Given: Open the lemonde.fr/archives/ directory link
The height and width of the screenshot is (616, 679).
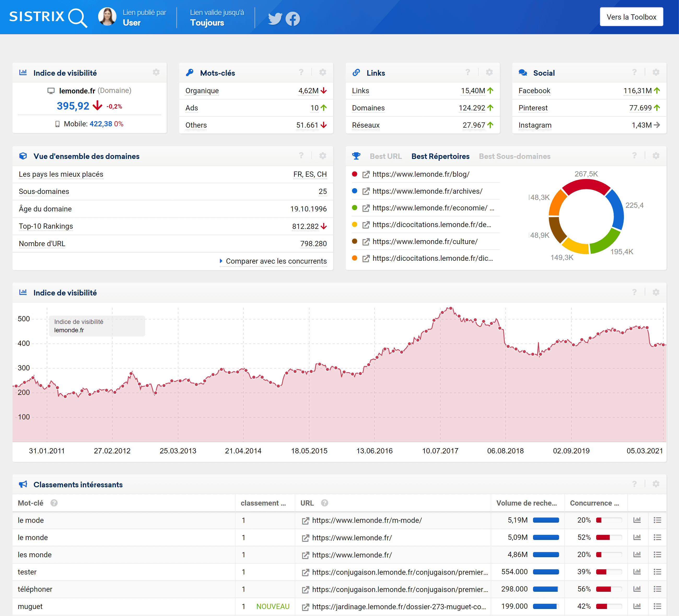Looking at the screenshot, I should click(x=428, y=191).
